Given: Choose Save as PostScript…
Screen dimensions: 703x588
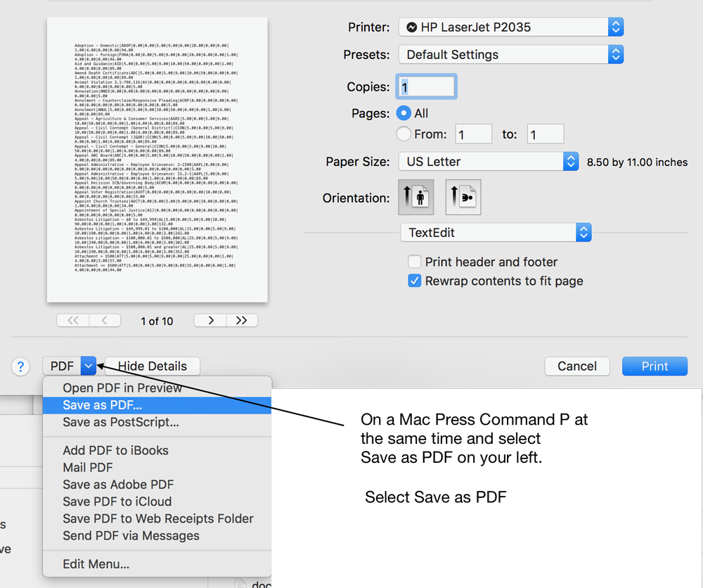Looking at the screenshot, I should [157, 422].
